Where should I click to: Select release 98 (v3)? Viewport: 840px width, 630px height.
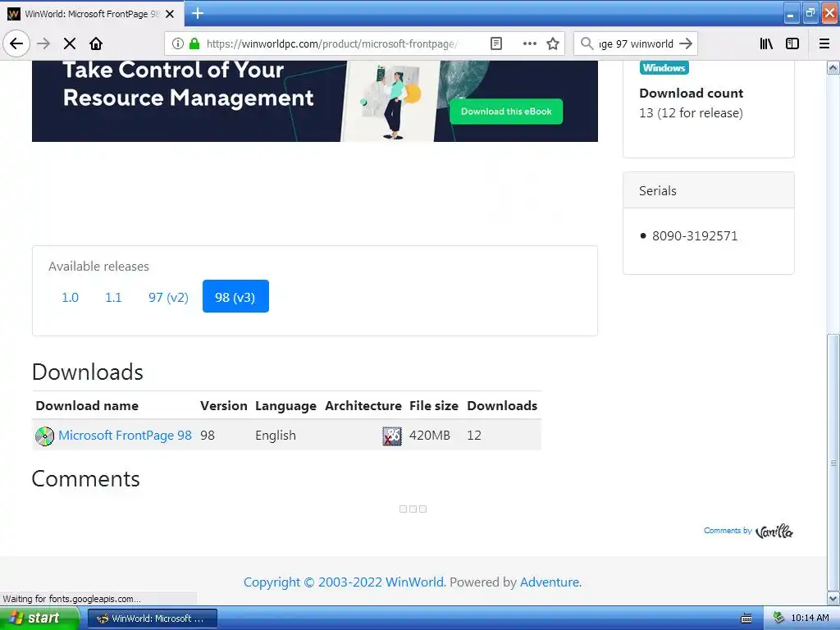pos(235,297)
